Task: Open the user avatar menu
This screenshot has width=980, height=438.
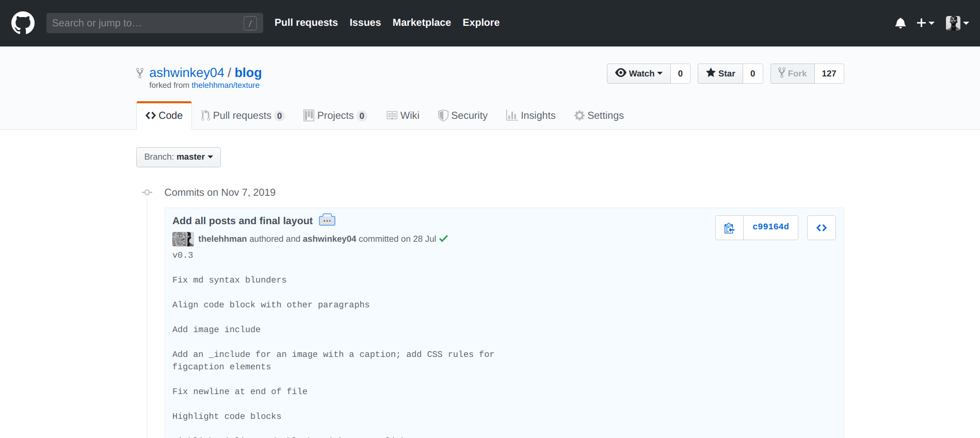Action: click(957, 23)
